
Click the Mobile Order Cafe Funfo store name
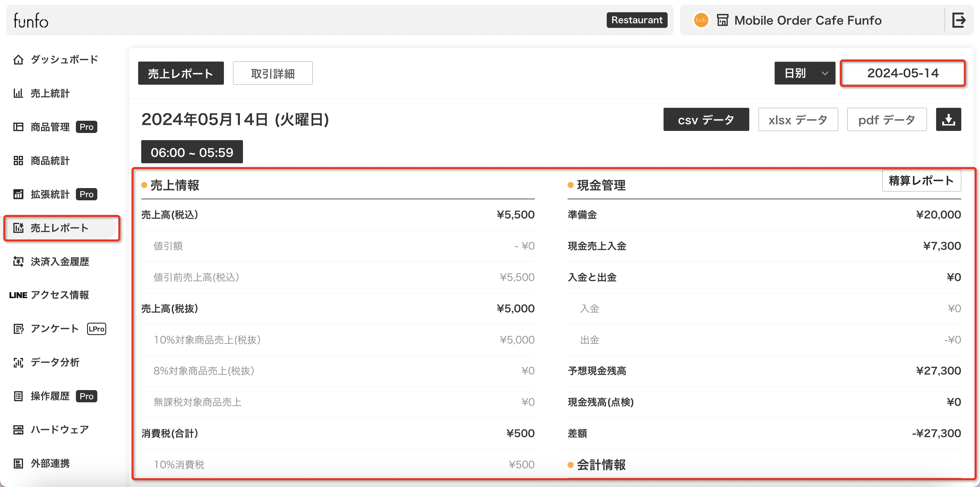click(808, 20)
